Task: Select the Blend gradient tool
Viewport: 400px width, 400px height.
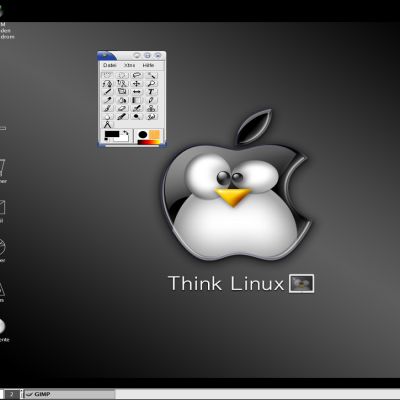Action: click(x=136, y=100)
